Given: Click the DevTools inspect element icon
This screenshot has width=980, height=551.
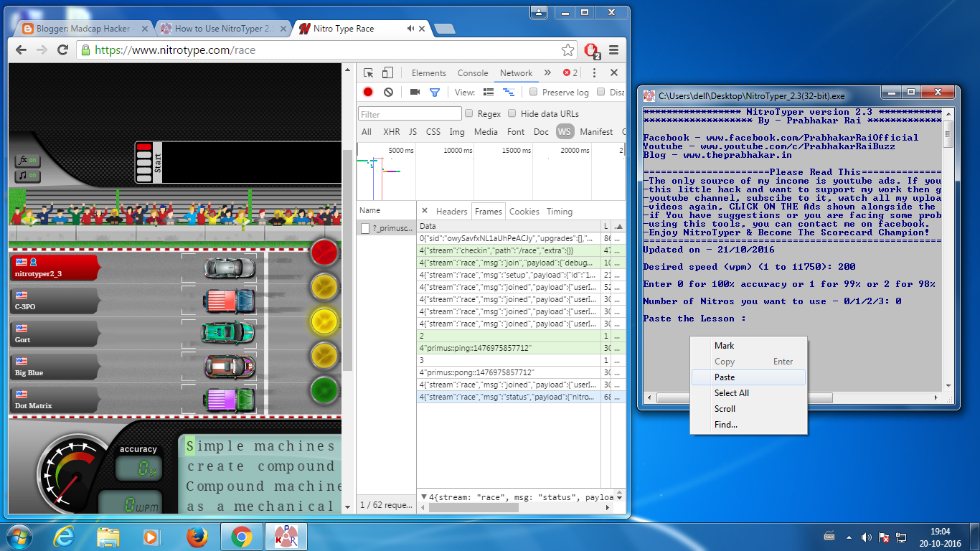Looking at the screenshot, I should 369,72.
